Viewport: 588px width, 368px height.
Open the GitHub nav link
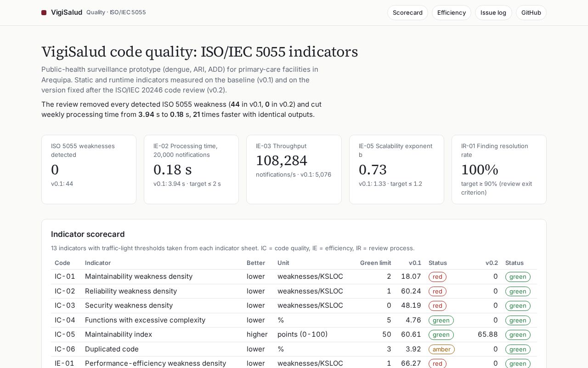tap(531, 12)
